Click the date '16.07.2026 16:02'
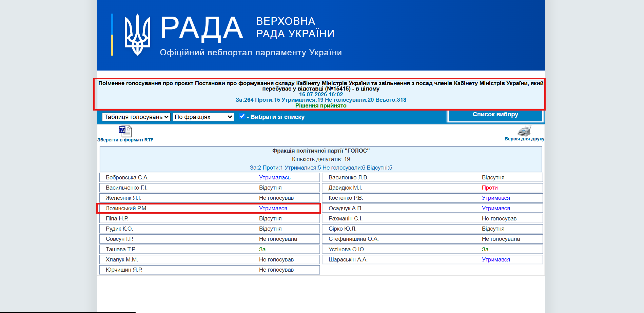 [x=321, y=95]
